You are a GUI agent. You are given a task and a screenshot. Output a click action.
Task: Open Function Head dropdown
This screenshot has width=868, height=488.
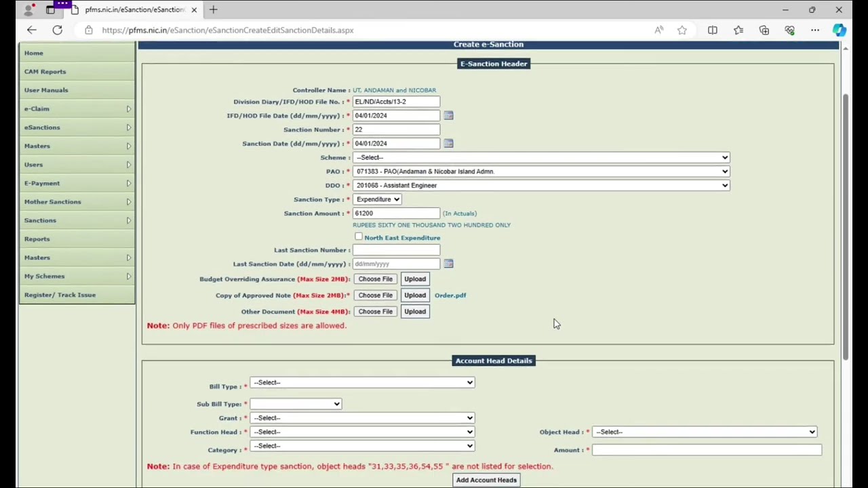coord(362,432)
